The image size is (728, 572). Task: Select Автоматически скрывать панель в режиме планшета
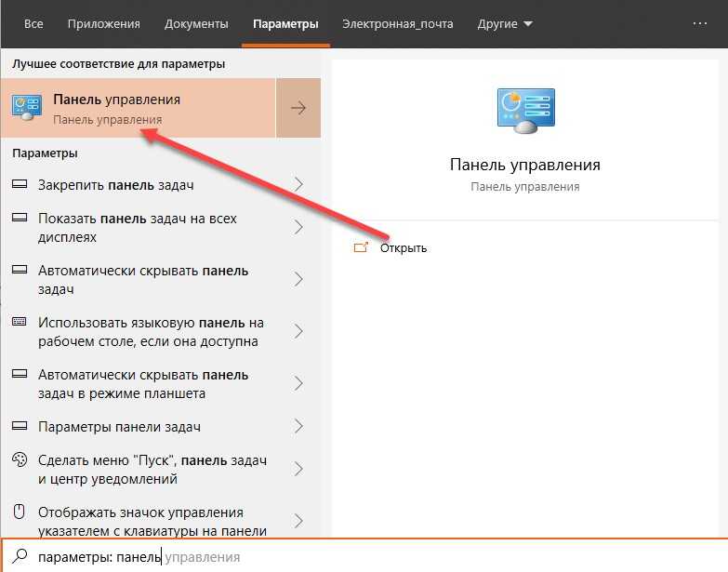point(161,383)
